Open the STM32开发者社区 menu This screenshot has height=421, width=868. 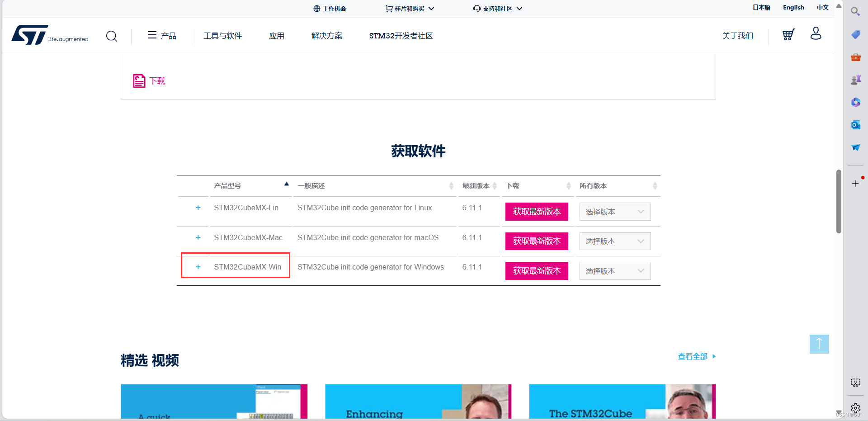coord(401,36)
